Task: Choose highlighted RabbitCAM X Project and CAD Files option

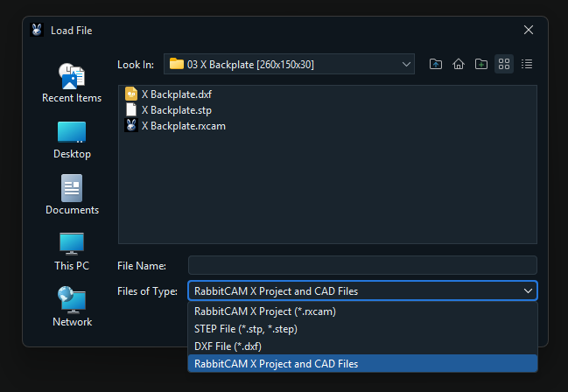Action: [x=362, y=363]
